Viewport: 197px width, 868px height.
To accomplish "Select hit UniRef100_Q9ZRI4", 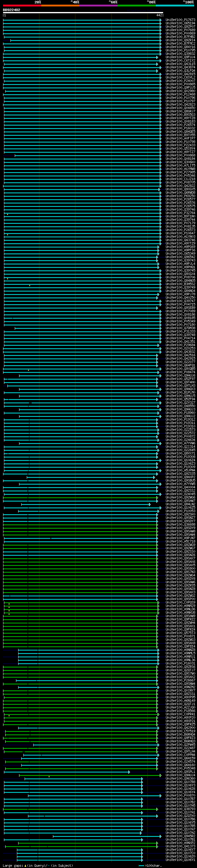I will [180, 40].
